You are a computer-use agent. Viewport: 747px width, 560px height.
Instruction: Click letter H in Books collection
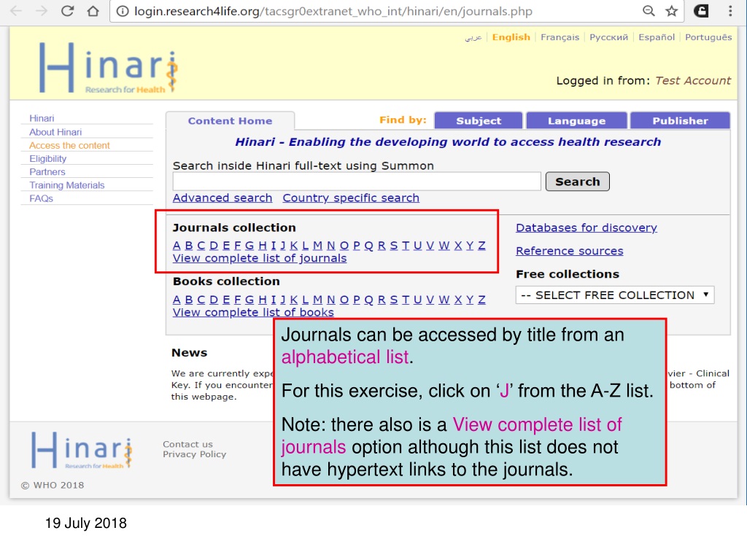point(263,300)
